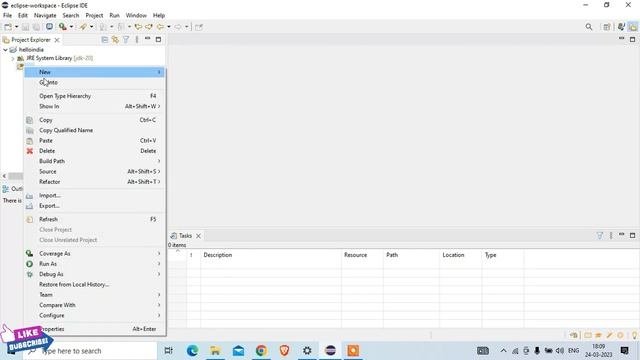Click the Save toolbar icon

(x=25, y=27)
